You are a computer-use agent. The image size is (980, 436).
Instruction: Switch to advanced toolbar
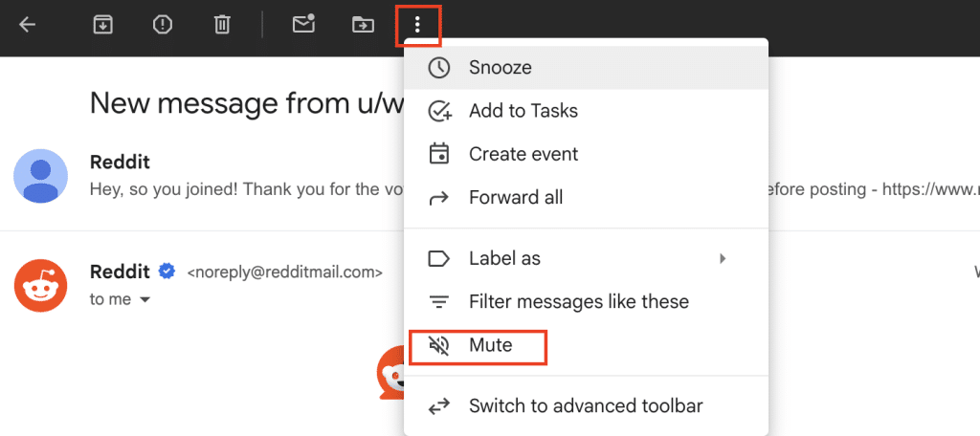click(x=585, y=406)
